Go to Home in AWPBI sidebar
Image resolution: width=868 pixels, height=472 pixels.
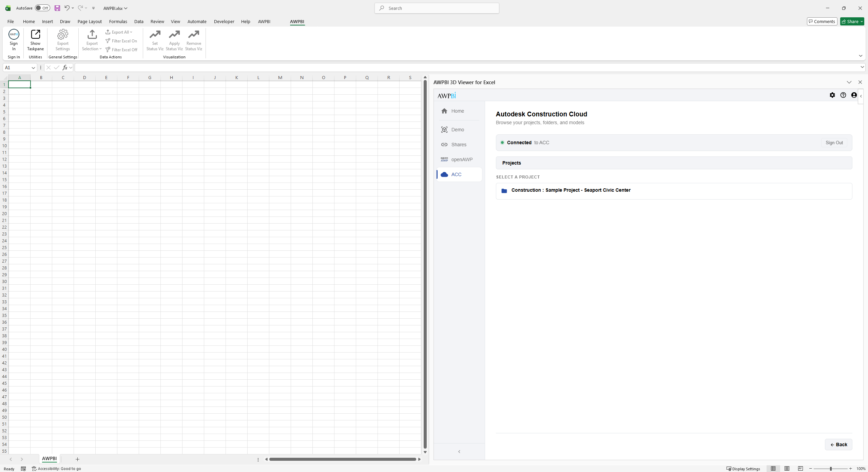coord(459,111)
